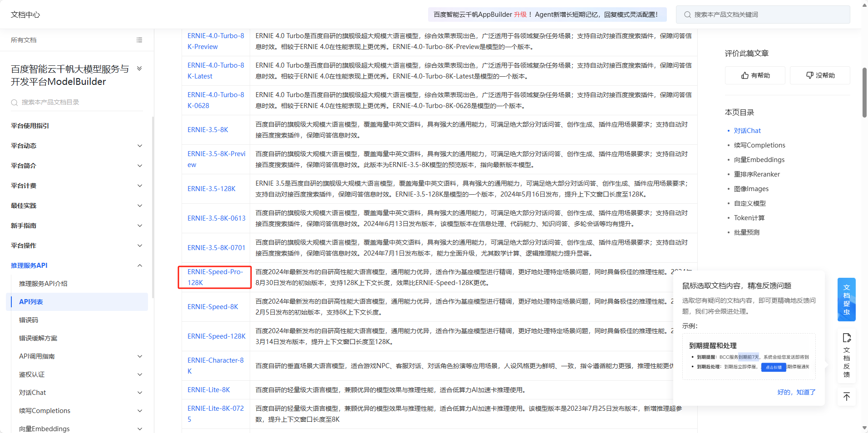Expand the 平台操作 section

point(140,246)
